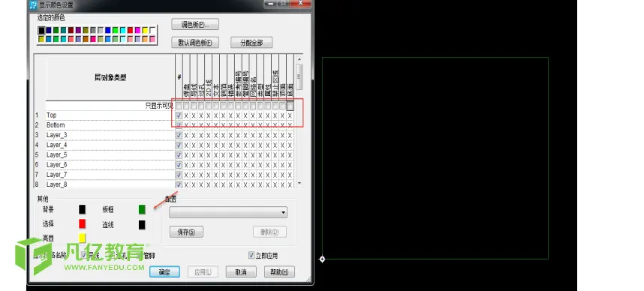Check 只显示可见 box under the # column
The image size is (644, 291).
(x=179, y=106)
